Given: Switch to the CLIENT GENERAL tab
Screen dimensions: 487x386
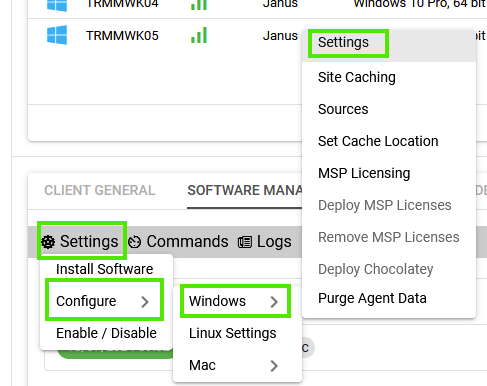Looking at the screenshot, I should point(100,190).
